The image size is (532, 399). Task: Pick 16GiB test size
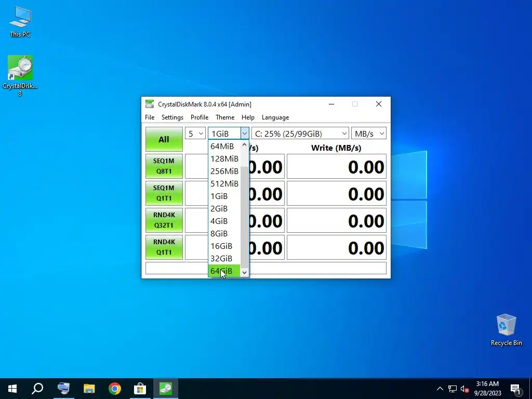(224, 246)
